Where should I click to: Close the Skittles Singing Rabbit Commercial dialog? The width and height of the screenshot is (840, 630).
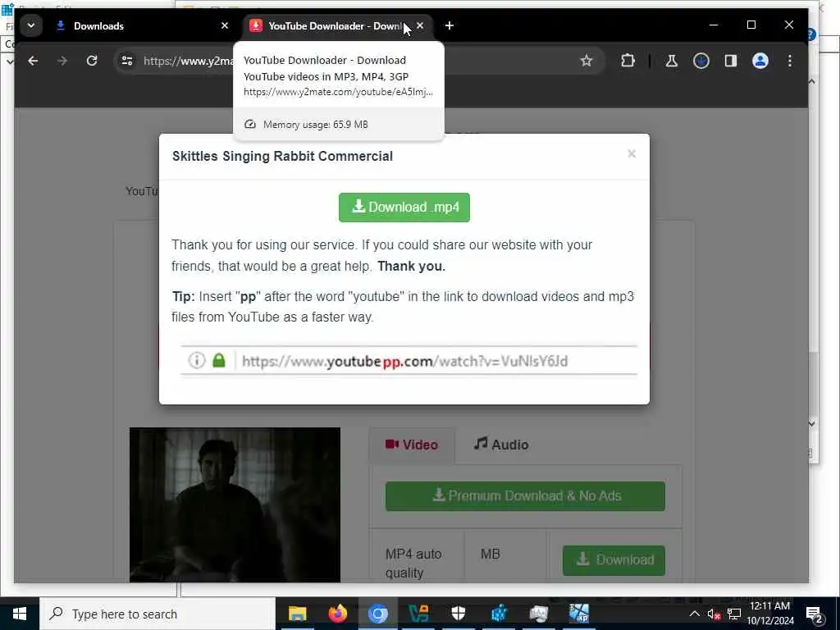coord(632,154)
